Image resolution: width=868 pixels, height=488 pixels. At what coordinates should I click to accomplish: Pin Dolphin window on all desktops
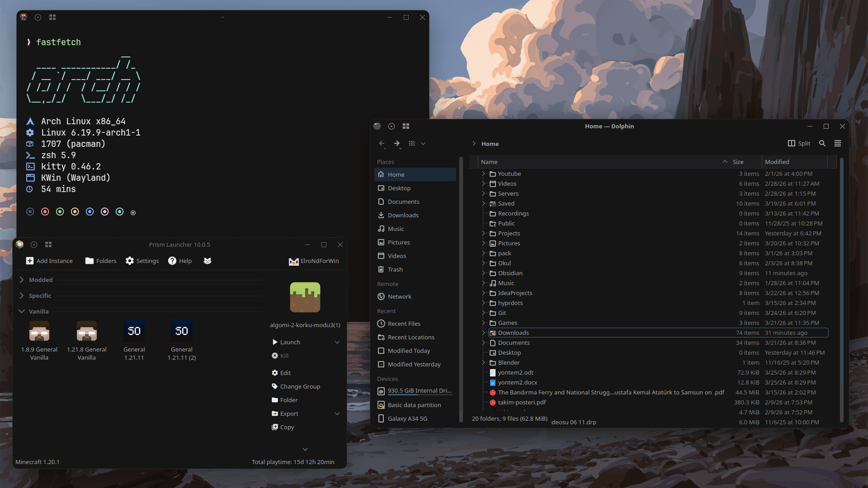392,126
